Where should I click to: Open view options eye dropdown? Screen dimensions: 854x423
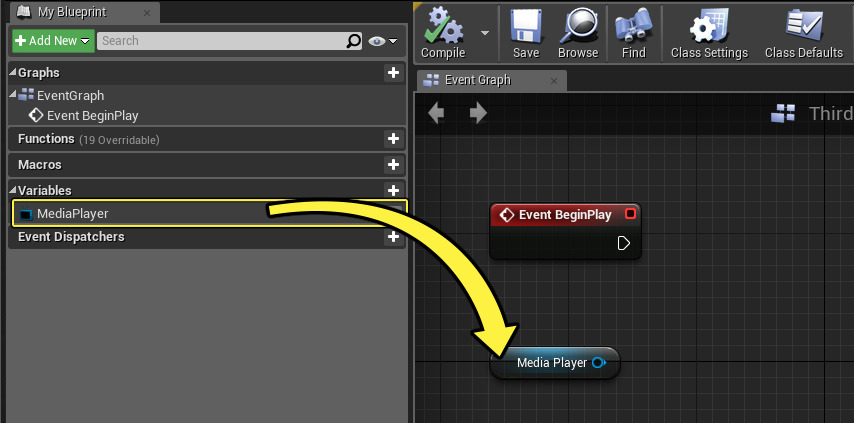tap(382, 41)
